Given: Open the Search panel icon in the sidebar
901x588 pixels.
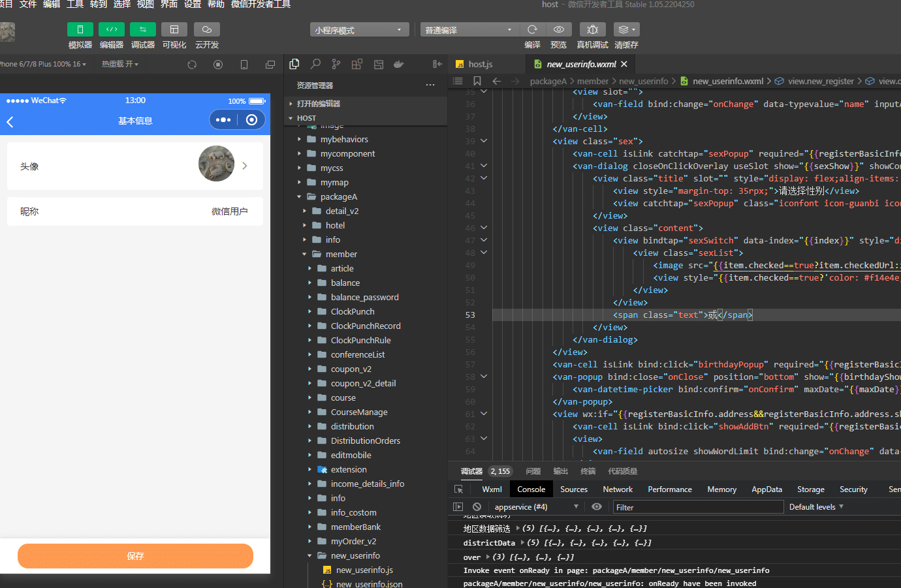Looking at the screenshot, I should pos(315,64).
